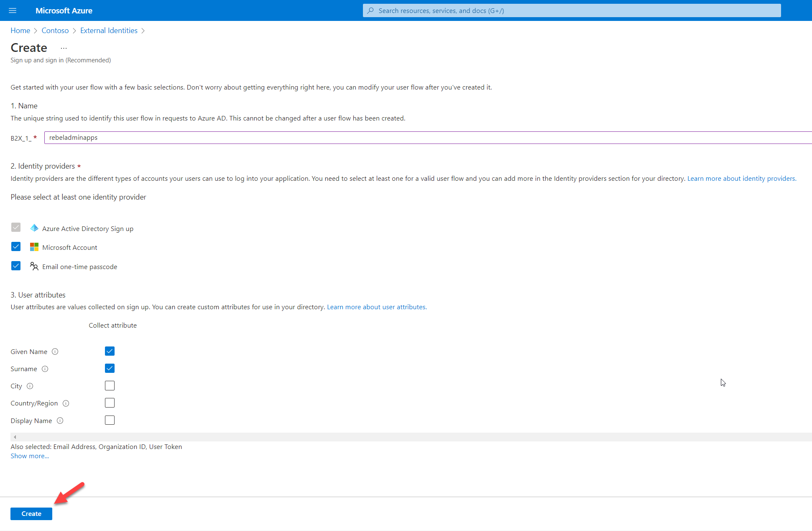Click the Azure Active Directory diamond icon

point(34,228)
